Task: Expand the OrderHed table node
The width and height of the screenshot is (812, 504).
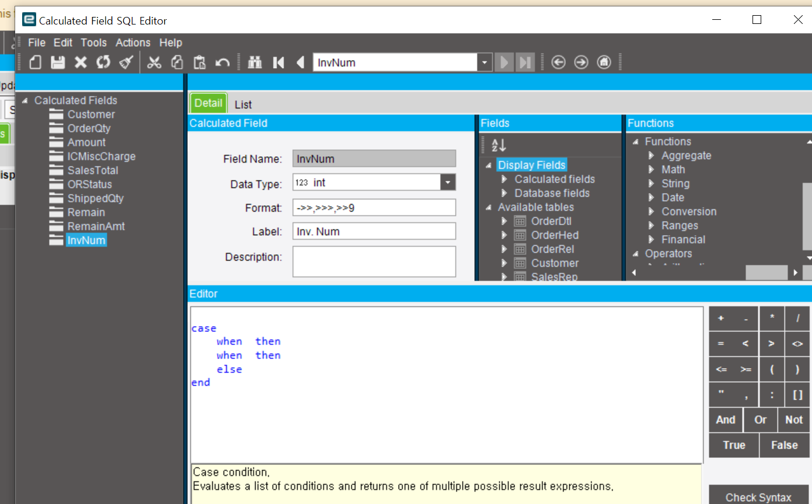Action: 505,235
